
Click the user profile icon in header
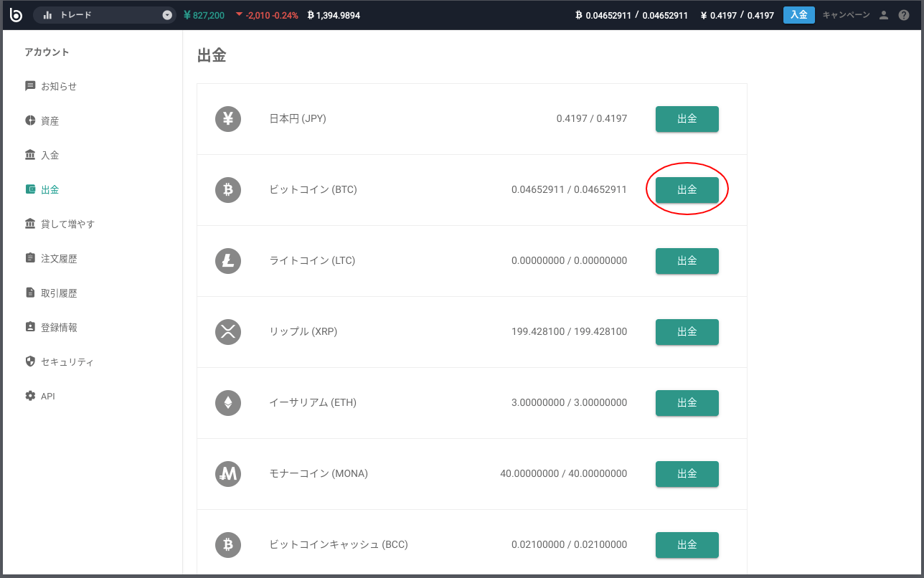(884, 15)
